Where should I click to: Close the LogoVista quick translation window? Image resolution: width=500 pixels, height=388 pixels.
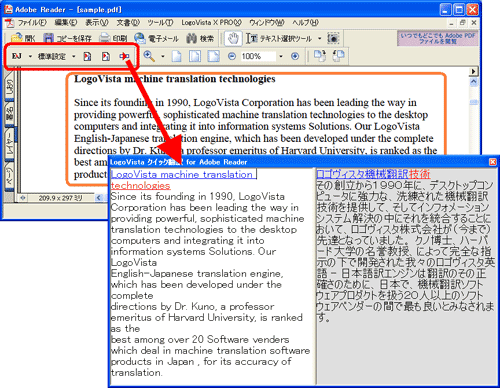click(x=492, y=162)
